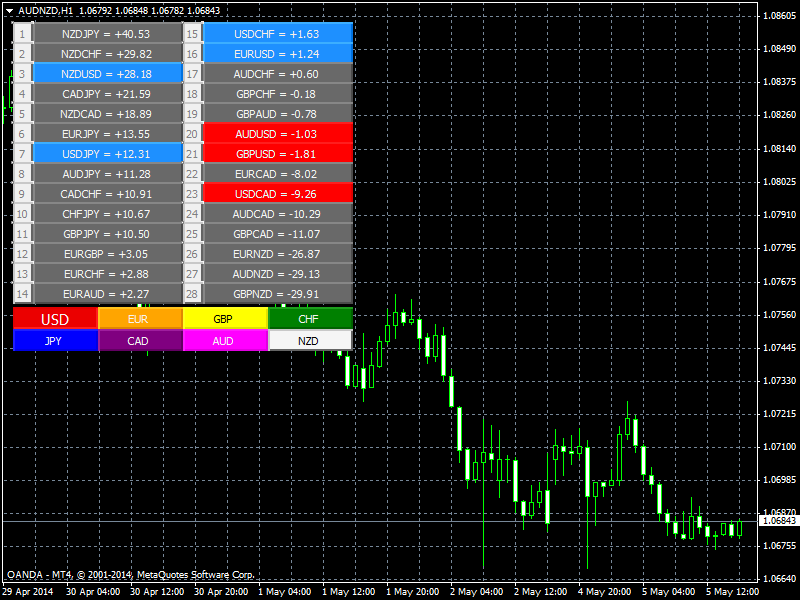Select the blue JPY currency button
The image size is (800, 600).
55,341
